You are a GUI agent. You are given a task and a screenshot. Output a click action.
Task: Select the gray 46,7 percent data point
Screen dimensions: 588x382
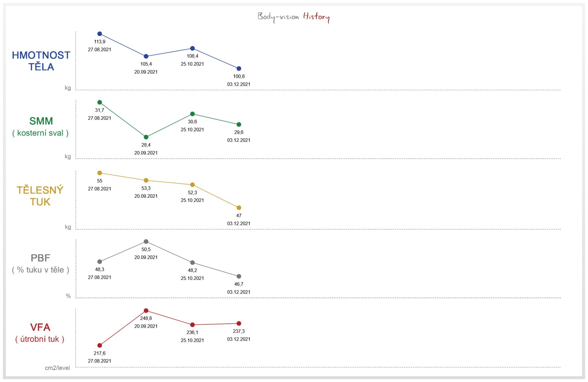[239, 277]
